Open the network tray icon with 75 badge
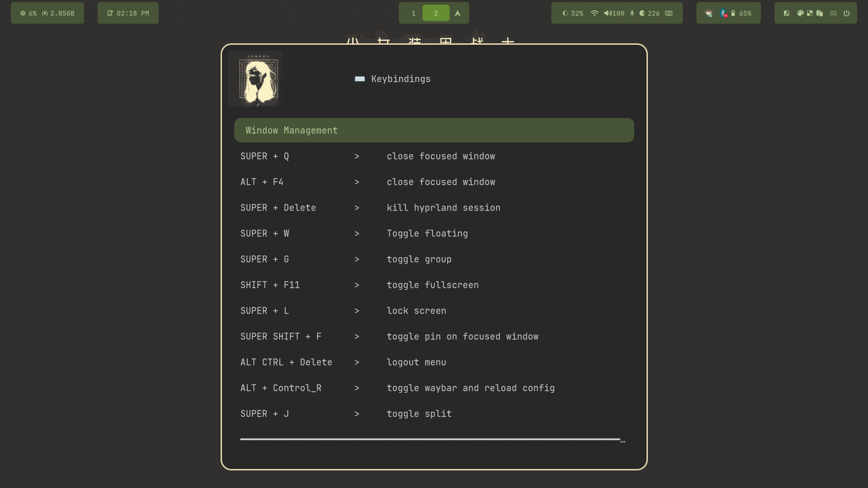868x488 pixels. pyautogui.click(x=709, y=14)
